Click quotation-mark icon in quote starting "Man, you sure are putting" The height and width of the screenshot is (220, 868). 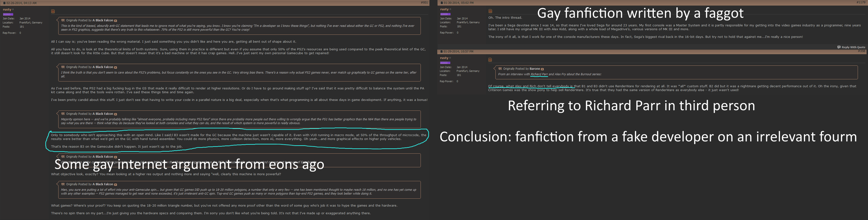63,184
